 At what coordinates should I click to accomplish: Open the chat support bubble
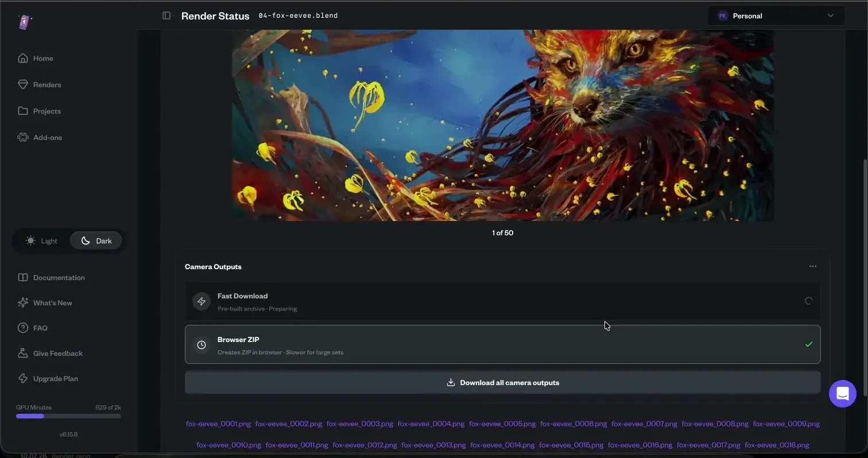(843, 394)
